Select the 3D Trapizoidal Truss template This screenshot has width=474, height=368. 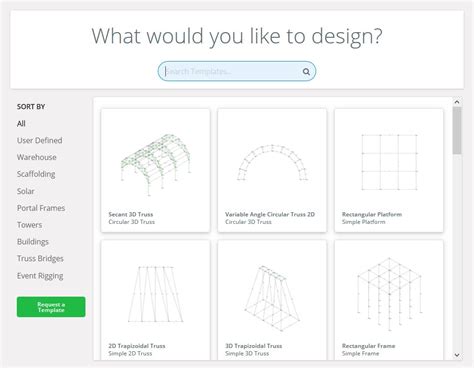click(x=272, y=300)
